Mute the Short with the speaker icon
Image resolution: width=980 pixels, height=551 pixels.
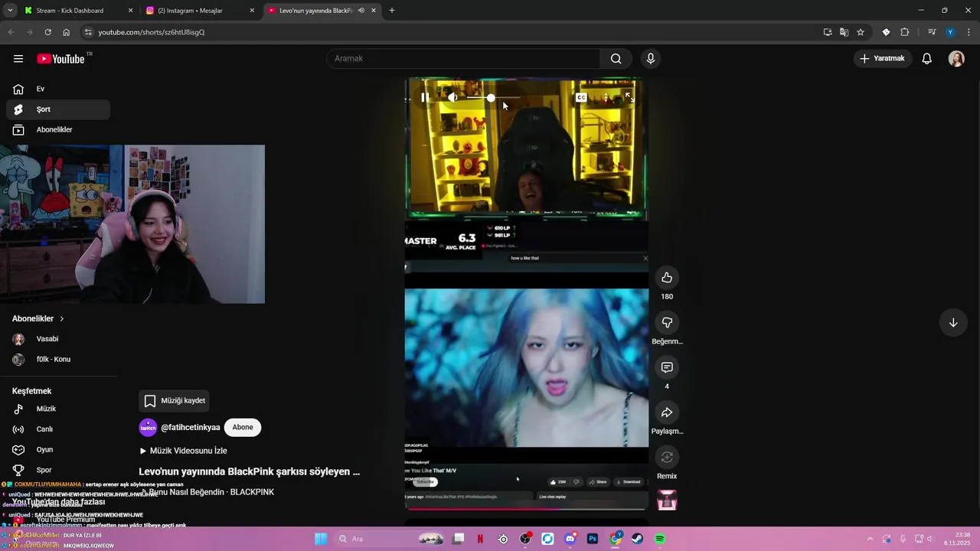pyautogui.click(x=452, y=97)
